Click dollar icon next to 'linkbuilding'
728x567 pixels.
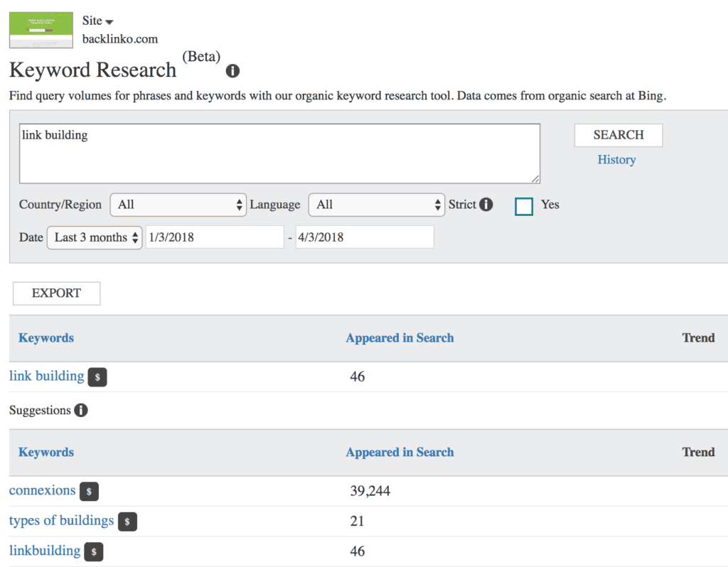tap(94, 552)
